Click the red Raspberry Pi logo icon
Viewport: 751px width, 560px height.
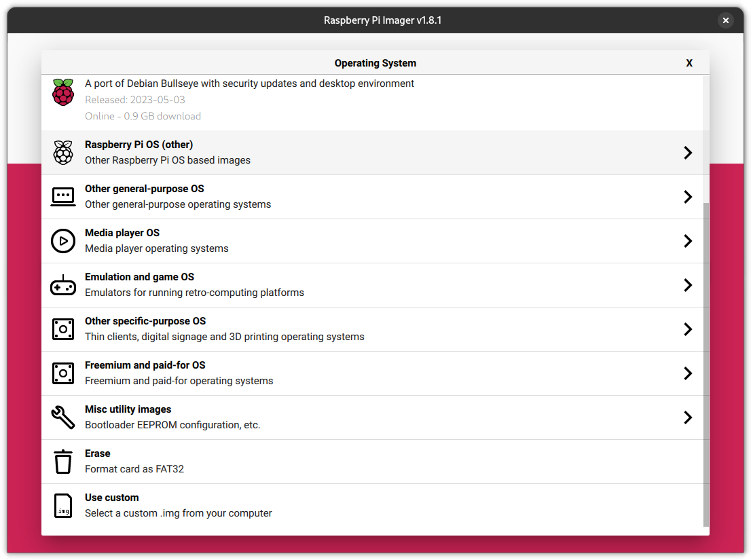click(x=63, y=92)
